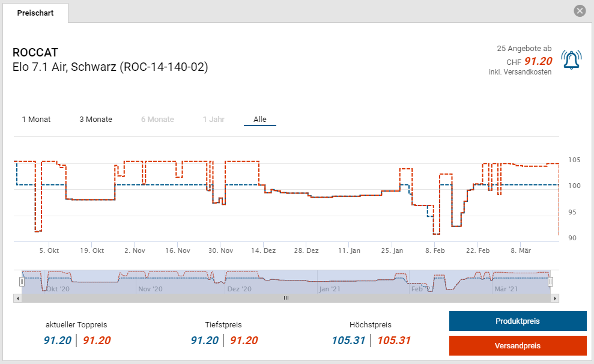The width and height of the screenshot is (594, 364).
Task: Click the 14. Dez date axis label
Action: point(263,250)
